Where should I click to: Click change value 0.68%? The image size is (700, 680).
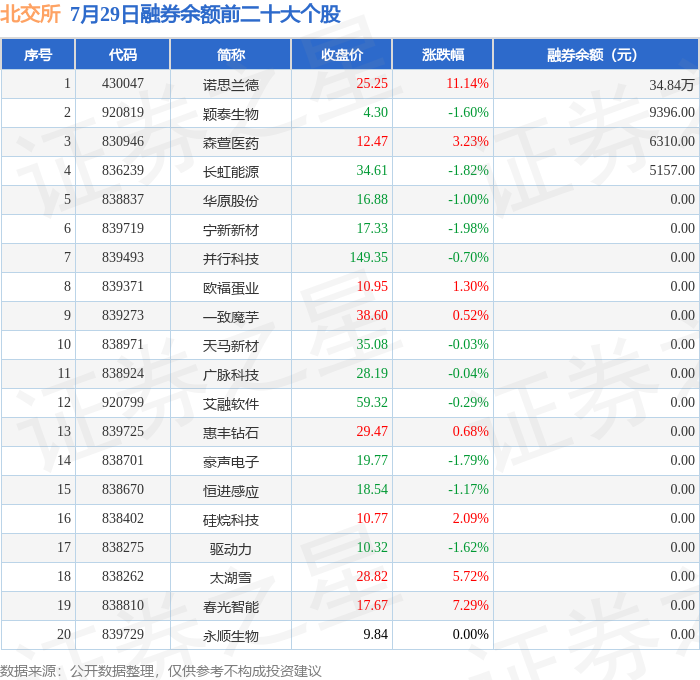point(471,432)
